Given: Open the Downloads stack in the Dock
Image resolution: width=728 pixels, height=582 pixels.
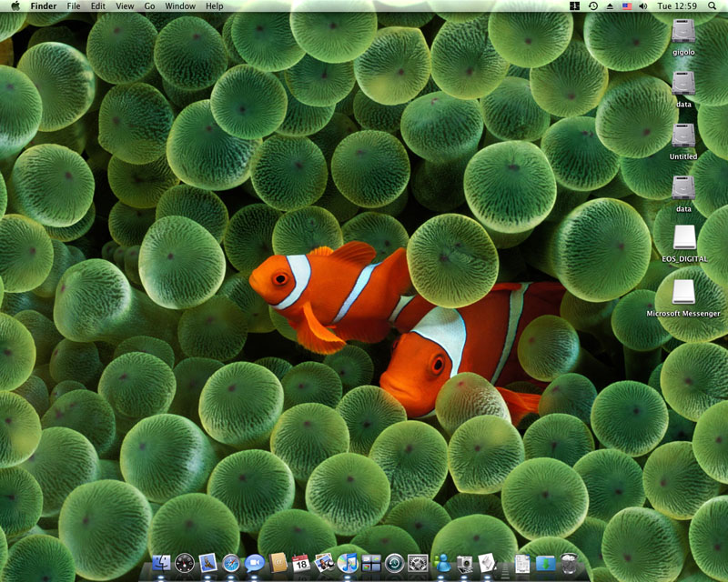Looking at the screenshot, I should [545, 563].
